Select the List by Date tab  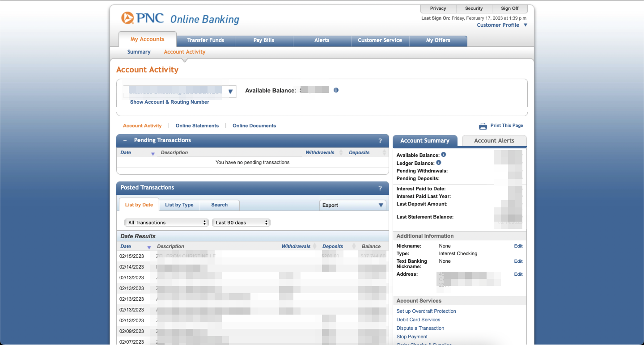[139, 205]
